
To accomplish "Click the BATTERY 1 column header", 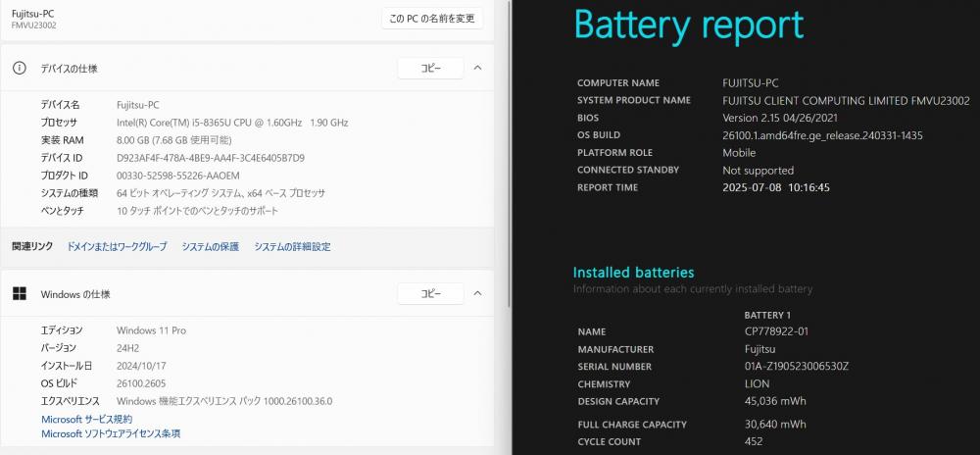I will tap(767, 316).
